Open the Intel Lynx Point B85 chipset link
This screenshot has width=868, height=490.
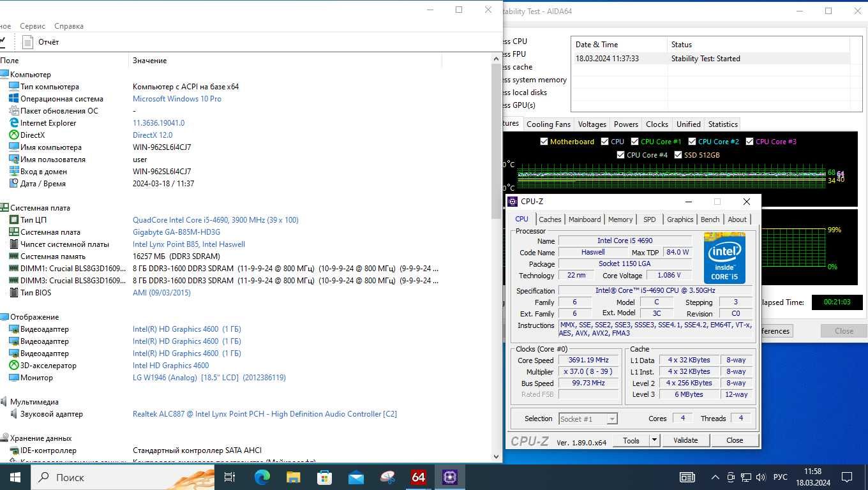(x=189, y=244)
